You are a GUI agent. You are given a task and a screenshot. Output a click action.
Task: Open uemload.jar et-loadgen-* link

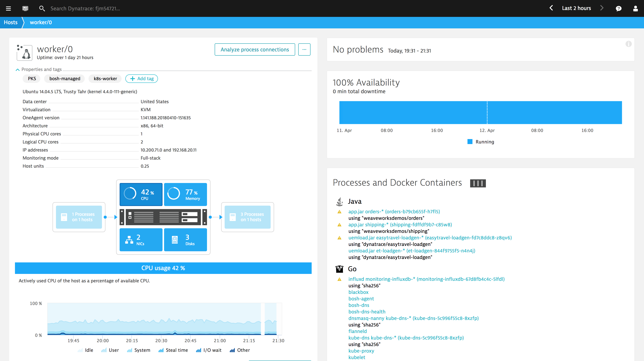pos(412,251)
